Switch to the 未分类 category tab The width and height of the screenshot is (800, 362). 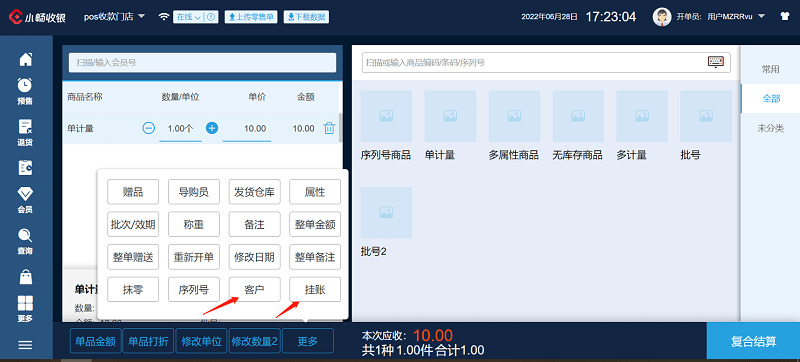(770, 128)
